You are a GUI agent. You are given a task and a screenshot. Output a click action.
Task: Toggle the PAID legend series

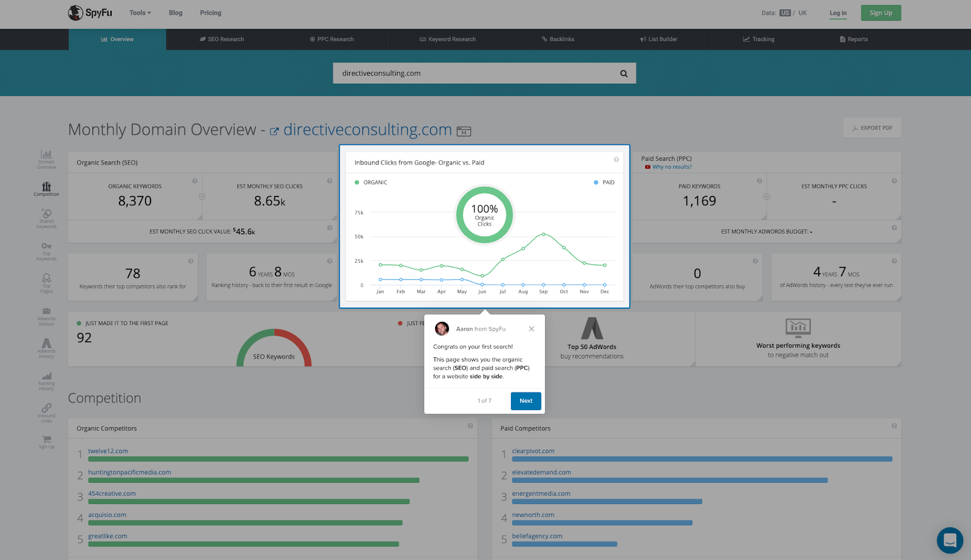pos(604,183)
